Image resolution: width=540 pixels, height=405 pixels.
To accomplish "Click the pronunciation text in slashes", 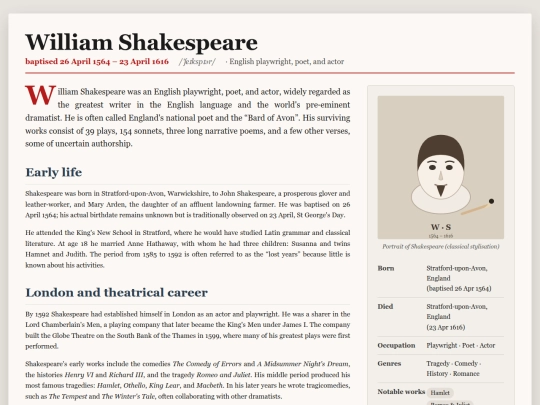I will point(197,62).
